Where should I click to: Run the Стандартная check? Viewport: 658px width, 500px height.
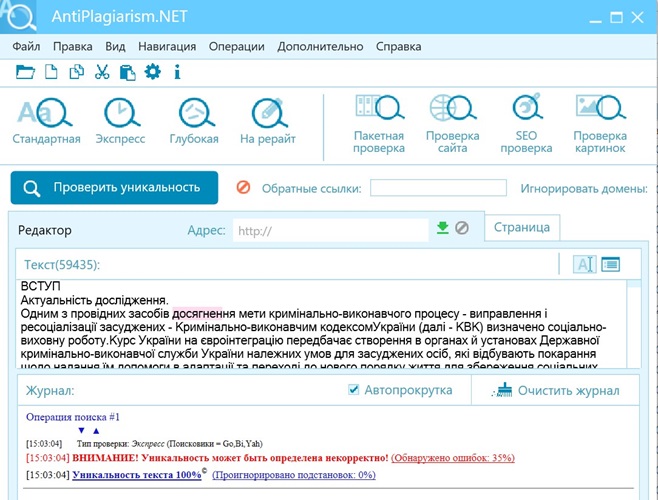pos(46,121)
